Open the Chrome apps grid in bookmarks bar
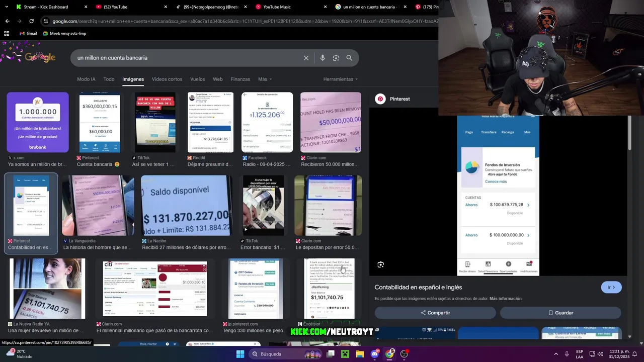The width and height of the screenshot is (644, 362). pos(7,34)
